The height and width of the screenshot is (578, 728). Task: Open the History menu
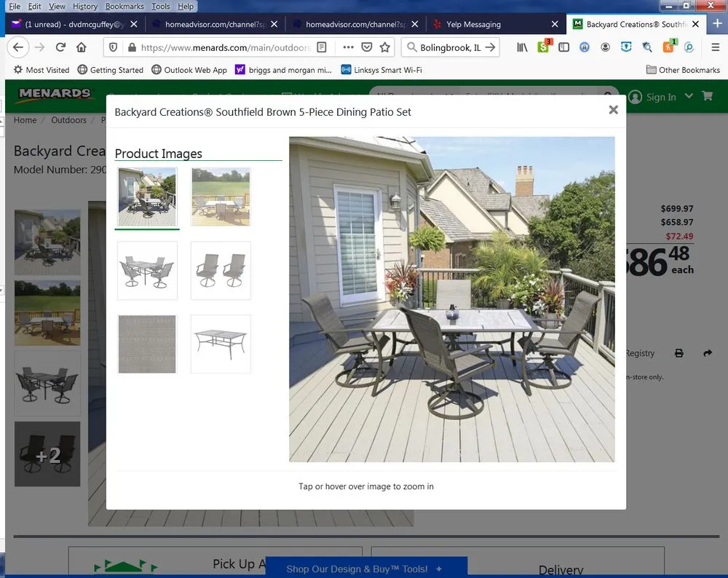coord(84,6)
